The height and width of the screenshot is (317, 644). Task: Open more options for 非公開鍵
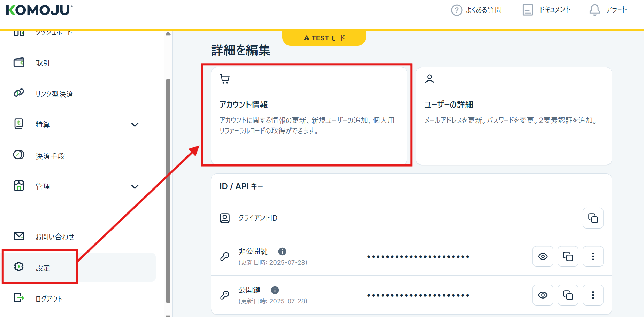[x=593, y=257]
